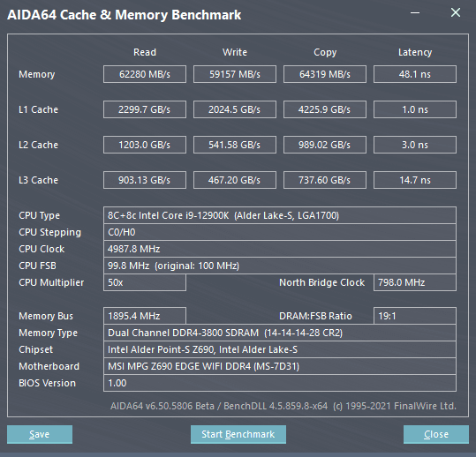Select L2 Cache Read 1203.0 GB/s
Viewport: 476px width, 457px height.
(145, 145)
